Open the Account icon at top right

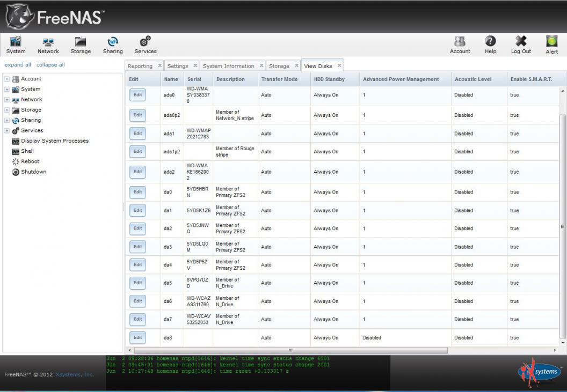coord(460,45)
